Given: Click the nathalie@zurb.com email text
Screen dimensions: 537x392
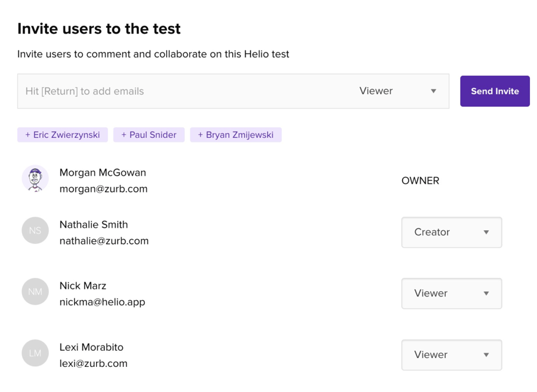Looking at the screenshot, I should 104,240.
